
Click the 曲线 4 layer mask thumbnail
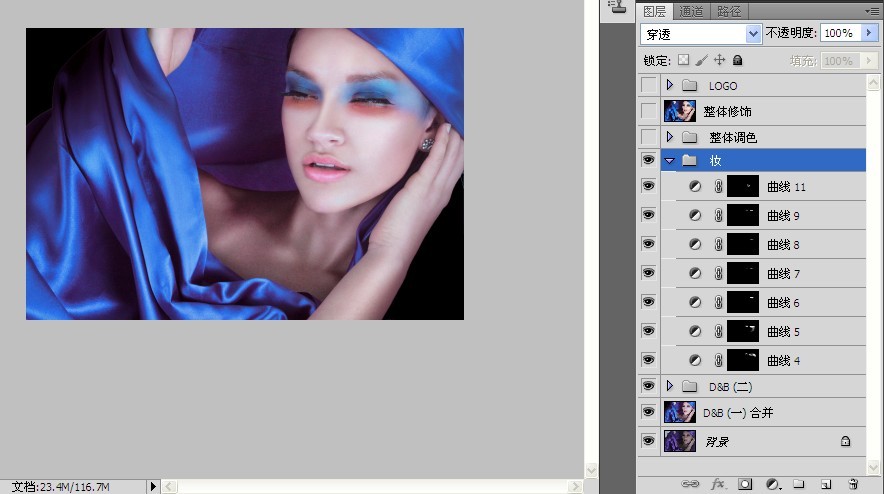[742, 360]
